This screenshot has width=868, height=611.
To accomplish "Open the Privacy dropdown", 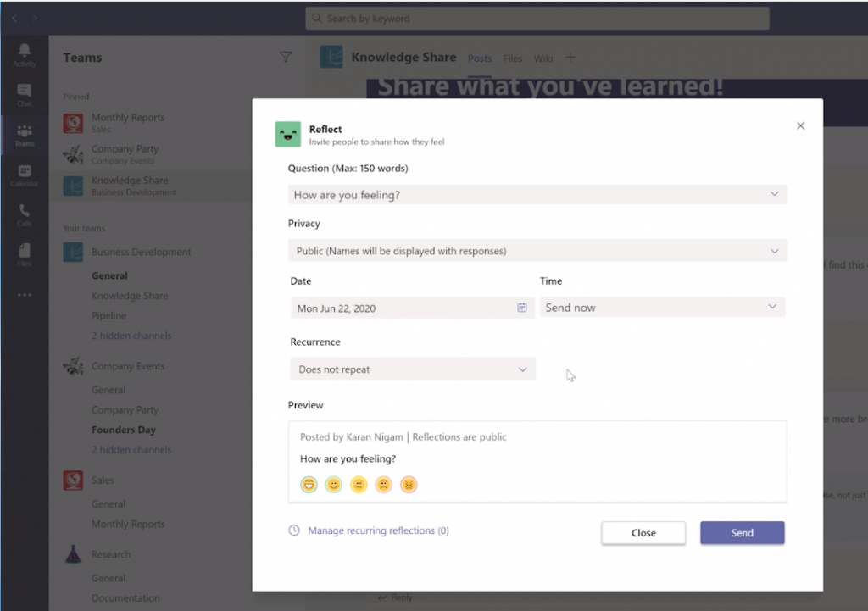I will tap(537, 251).
